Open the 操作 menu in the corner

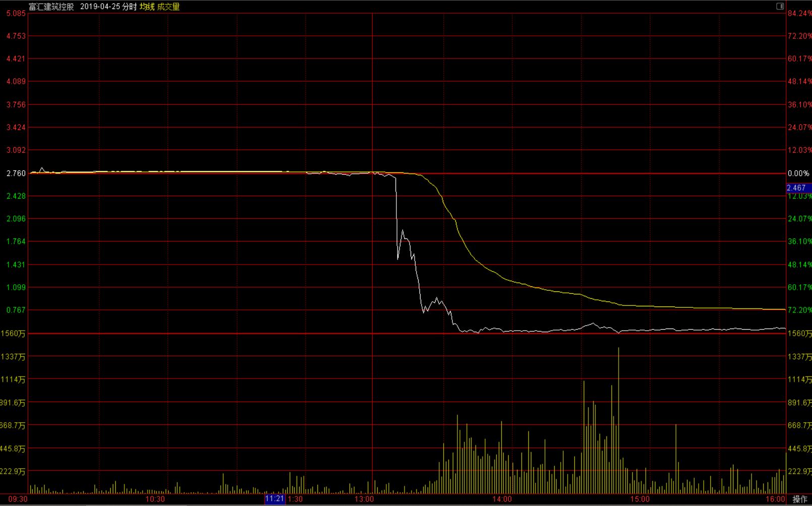pyautogui.click(x=799, y=499)
